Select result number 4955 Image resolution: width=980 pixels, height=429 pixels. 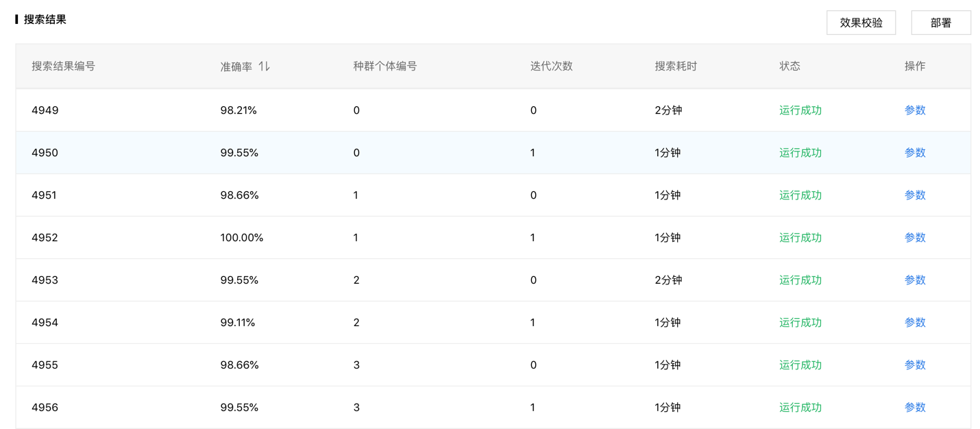(x=45, y=365)
